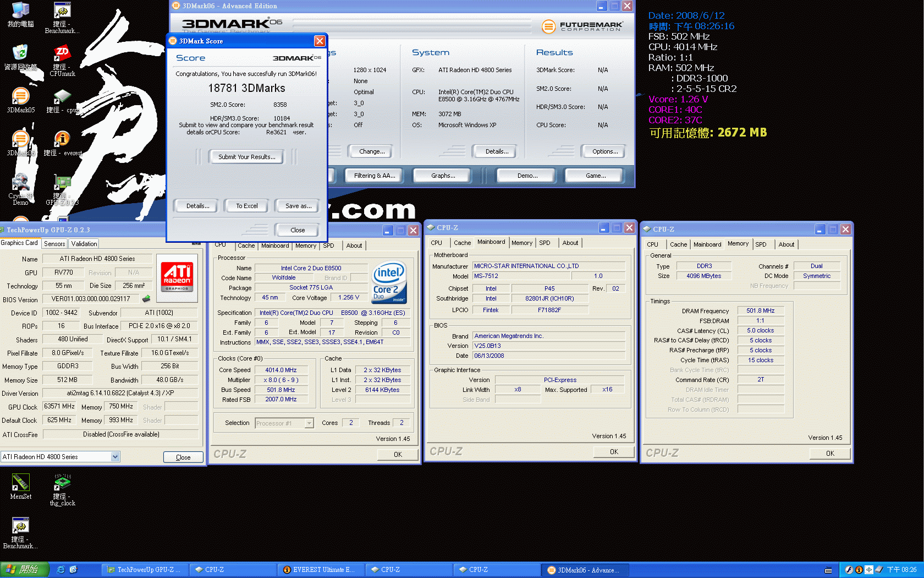
Task: Click the BIOS Version field in GPU-Z
Action: coord(91,299)
